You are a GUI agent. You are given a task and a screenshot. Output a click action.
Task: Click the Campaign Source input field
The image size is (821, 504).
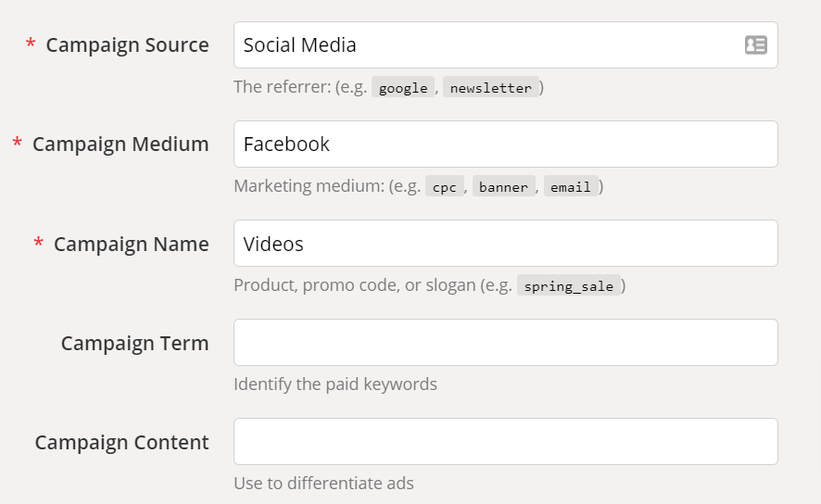tap(486, 44)
